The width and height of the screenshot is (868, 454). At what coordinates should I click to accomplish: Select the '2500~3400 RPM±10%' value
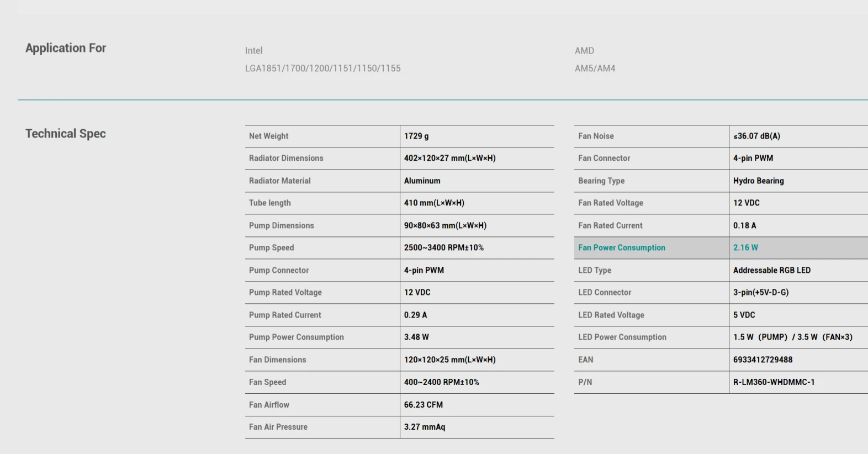pyautogui.click(x=444, y=247)
